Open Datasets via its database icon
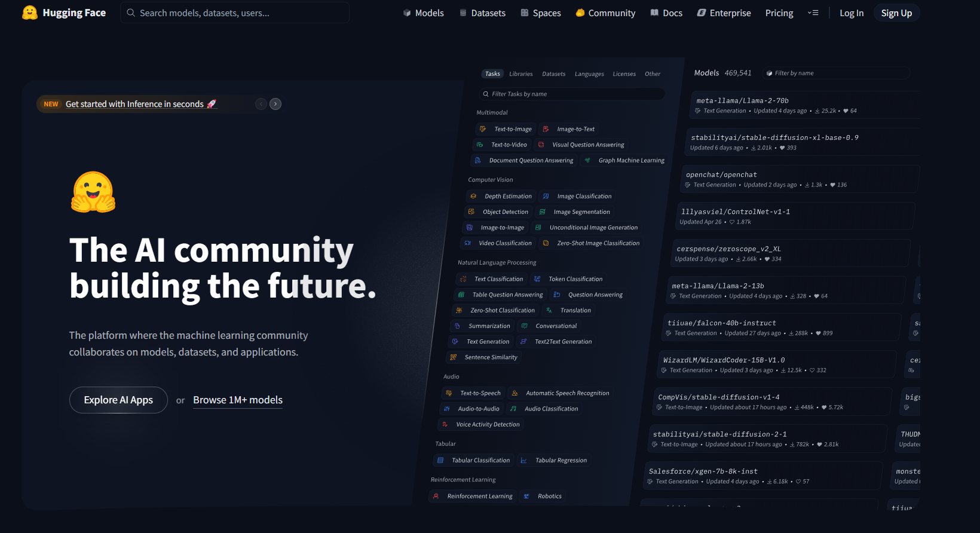980x533 pixels. [x=463, y=13]
